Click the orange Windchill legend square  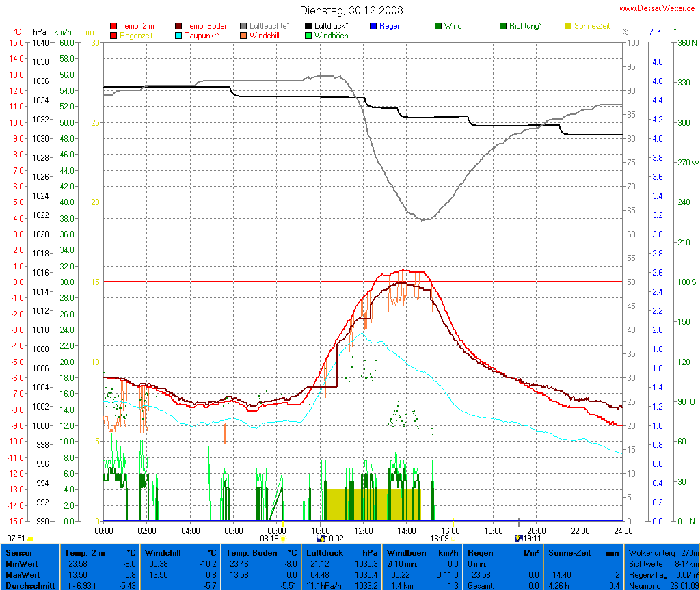click(243, 36)
